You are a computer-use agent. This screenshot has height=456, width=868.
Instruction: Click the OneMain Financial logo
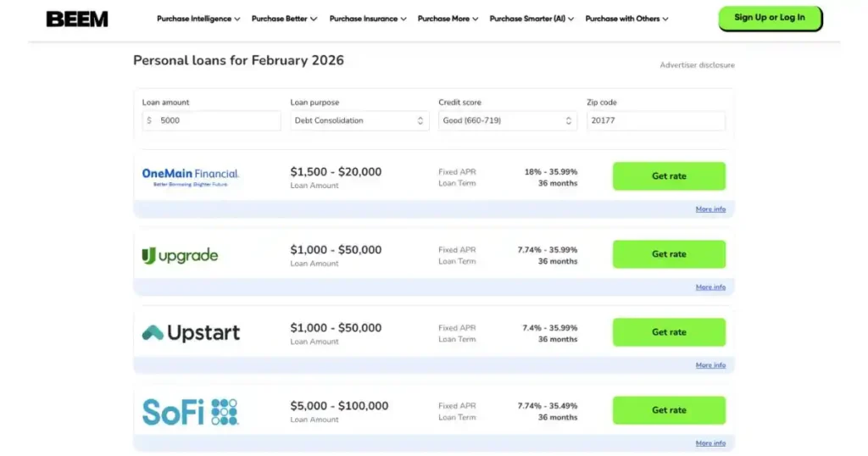click(191, 176)
